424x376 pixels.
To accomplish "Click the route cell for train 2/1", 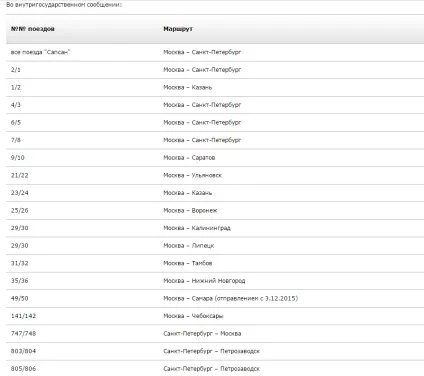I will tap(202, 70).
